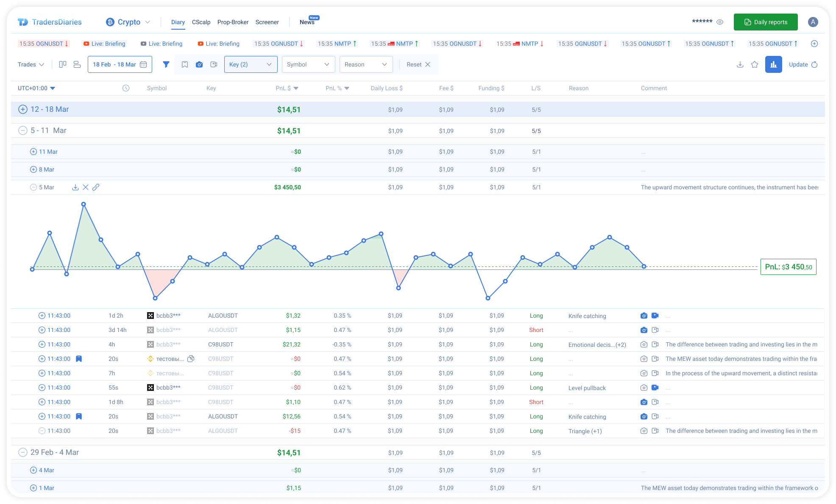Copy the link icon on the 5 Mar row
This screenshot has width=836, height=504.
coord(96,187)
